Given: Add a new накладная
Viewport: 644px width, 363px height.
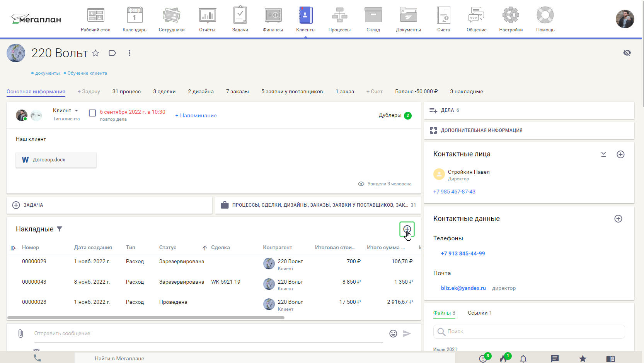Looking at the screenshot, I should 407,229.
